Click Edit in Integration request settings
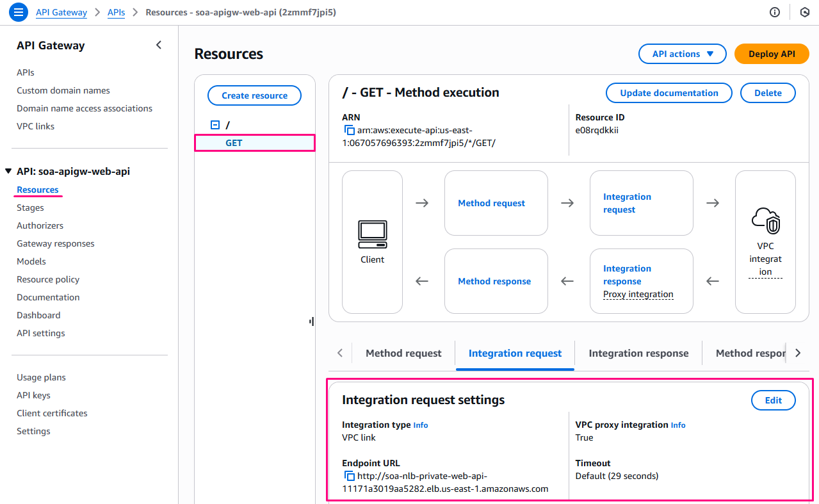The image size is (819, 504). coord(773,400)
